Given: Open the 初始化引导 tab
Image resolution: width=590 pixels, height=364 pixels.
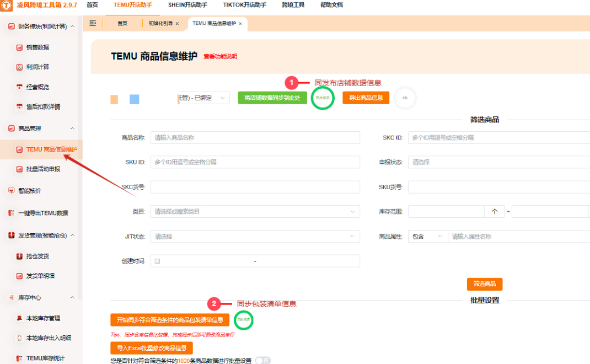Looking at the screenshot, I should tap(159, 23).
